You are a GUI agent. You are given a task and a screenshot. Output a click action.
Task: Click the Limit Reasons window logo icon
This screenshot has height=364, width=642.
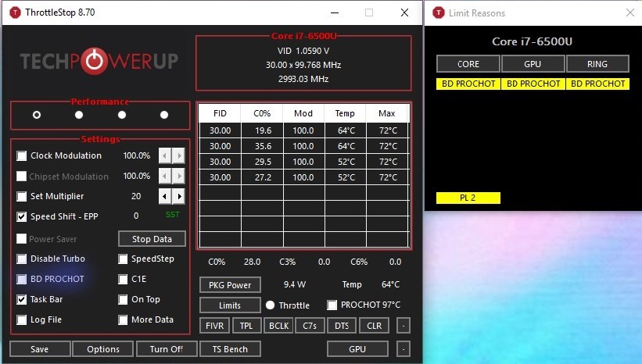point(439,12)
